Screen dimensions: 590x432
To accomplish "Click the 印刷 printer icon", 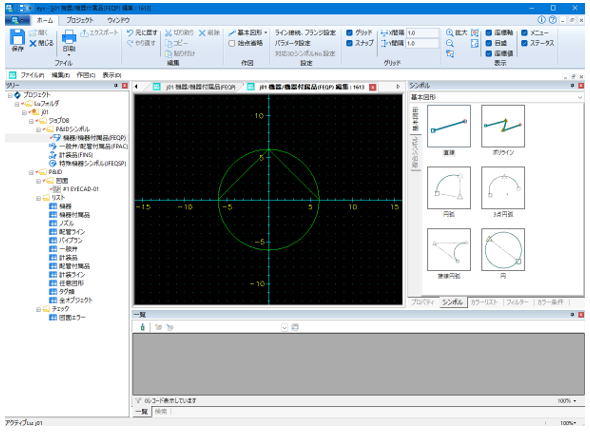I will pyautogui.click(x=69, y=38).
